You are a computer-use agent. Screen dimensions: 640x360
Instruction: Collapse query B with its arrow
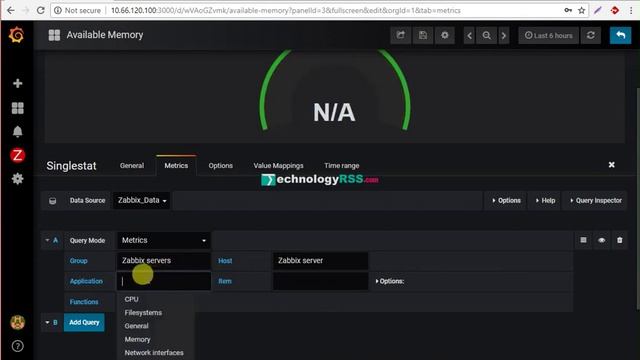tap(47, 322)
